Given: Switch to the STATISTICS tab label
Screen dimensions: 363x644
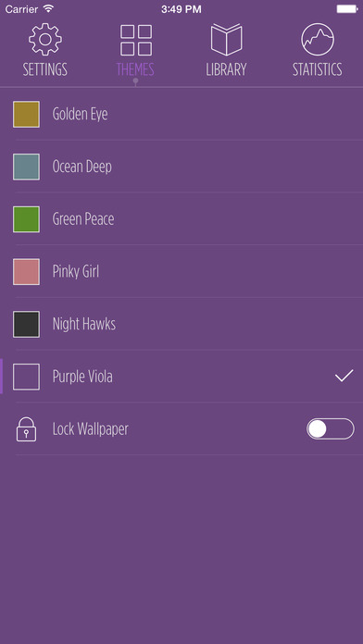Looking at the screenshot, I should pos(318,69).
